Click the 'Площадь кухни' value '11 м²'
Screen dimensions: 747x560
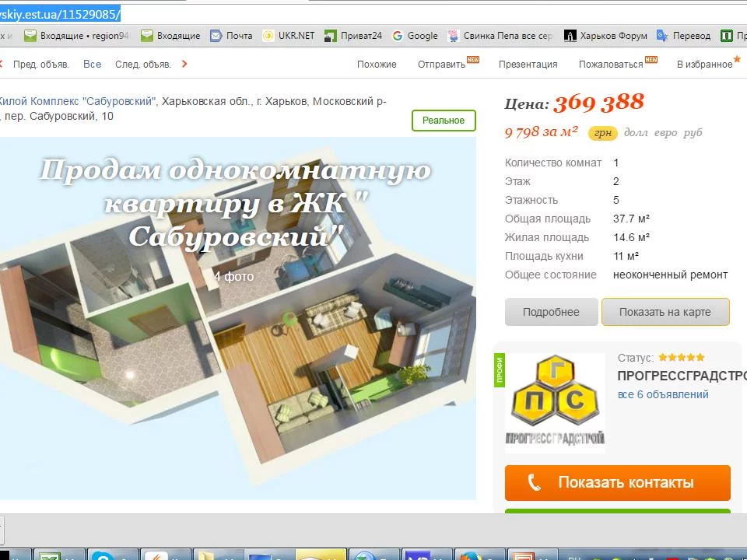(x=626, y=256)
